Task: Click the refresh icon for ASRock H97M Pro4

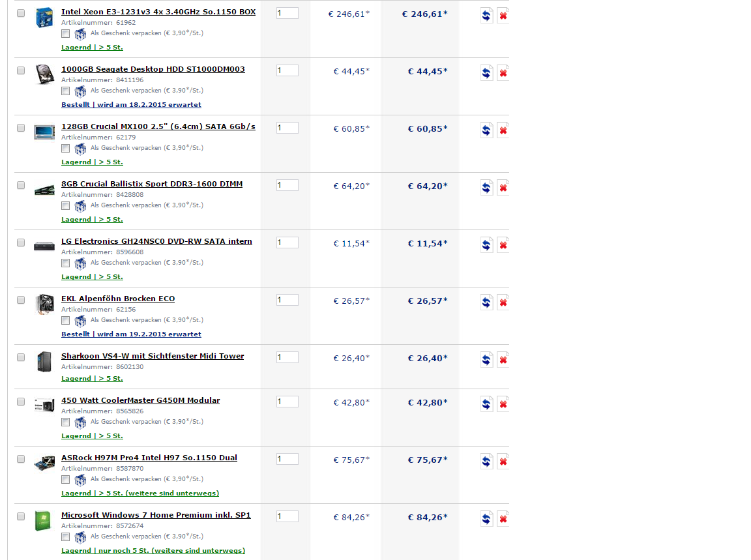Action: [486, 462]
